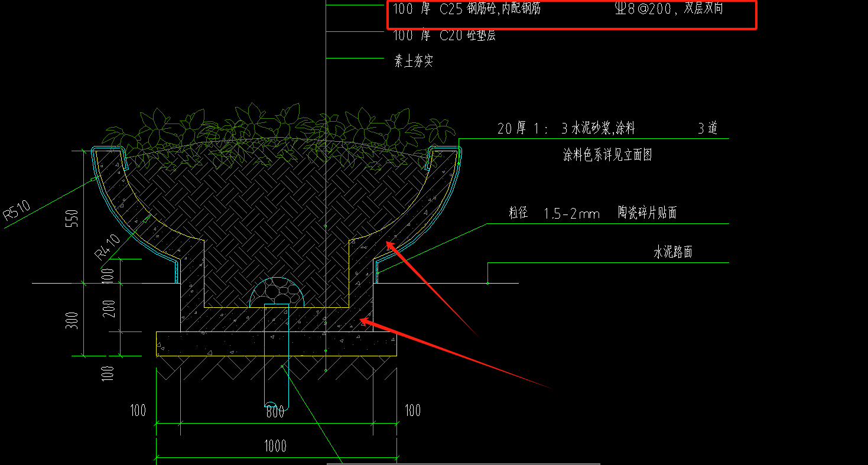The height and width of the screenshot is (465, 868).
Task: Select the 800 horizontal dimension value
Action: [275, 411]
